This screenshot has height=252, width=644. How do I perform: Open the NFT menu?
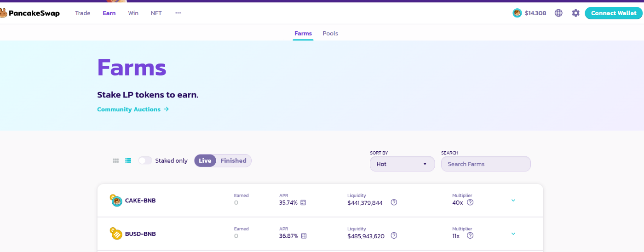156,13
